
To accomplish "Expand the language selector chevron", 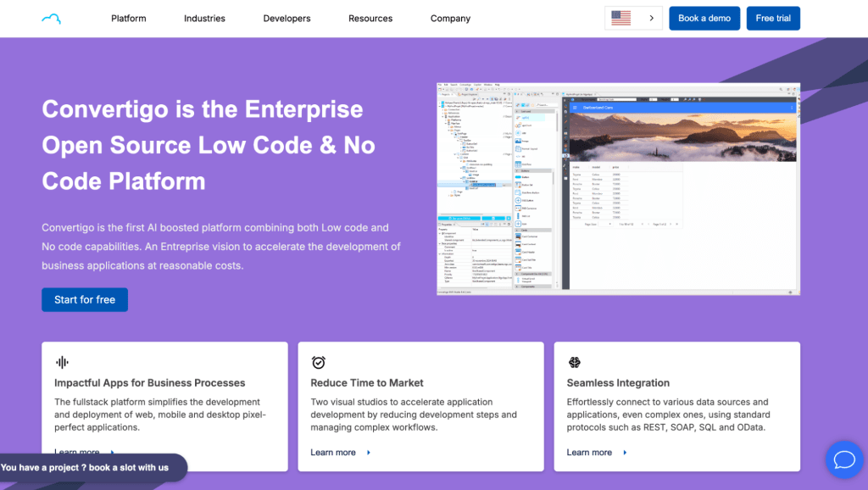I will pos(652,19).
